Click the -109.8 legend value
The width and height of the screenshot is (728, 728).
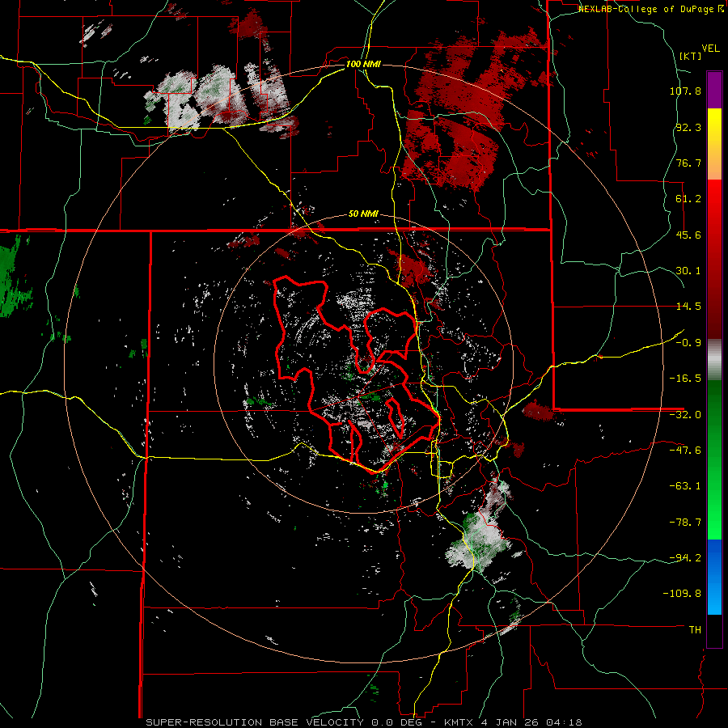point(683,594)
